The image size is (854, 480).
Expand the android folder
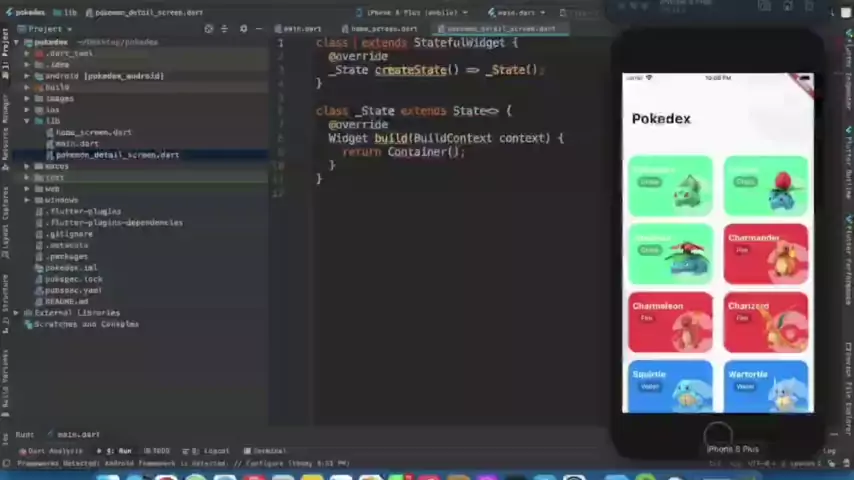27,76
